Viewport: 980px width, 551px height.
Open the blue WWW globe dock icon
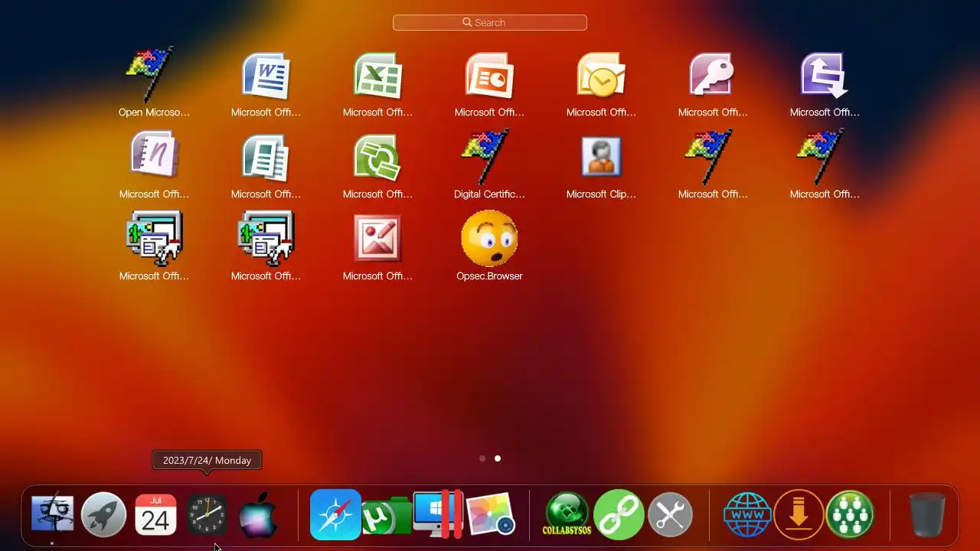747,515
